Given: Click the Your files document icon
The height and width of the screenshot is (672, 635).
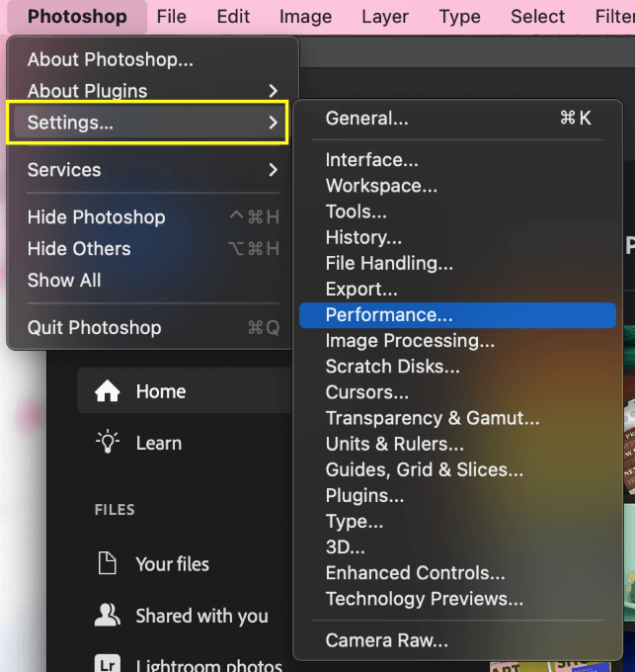Looking at the screenshot, I should coord(107,563).
